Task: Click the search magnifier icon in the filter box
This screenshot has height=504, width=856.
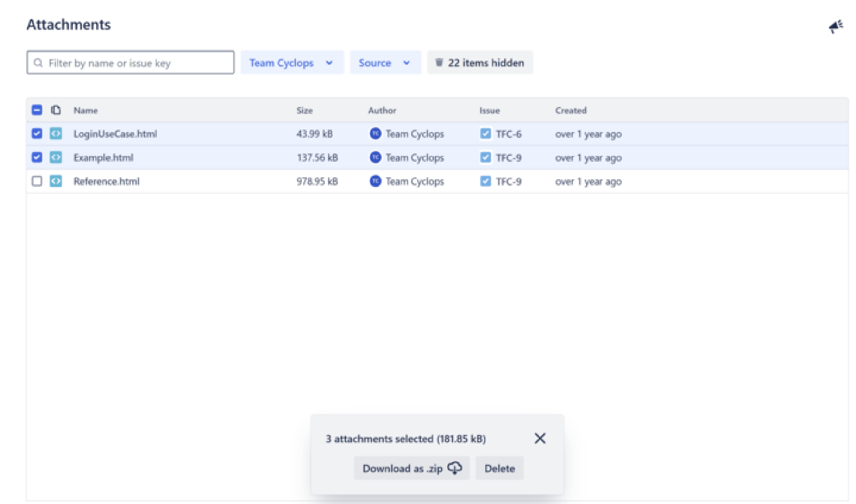Action: pos(38,63)
